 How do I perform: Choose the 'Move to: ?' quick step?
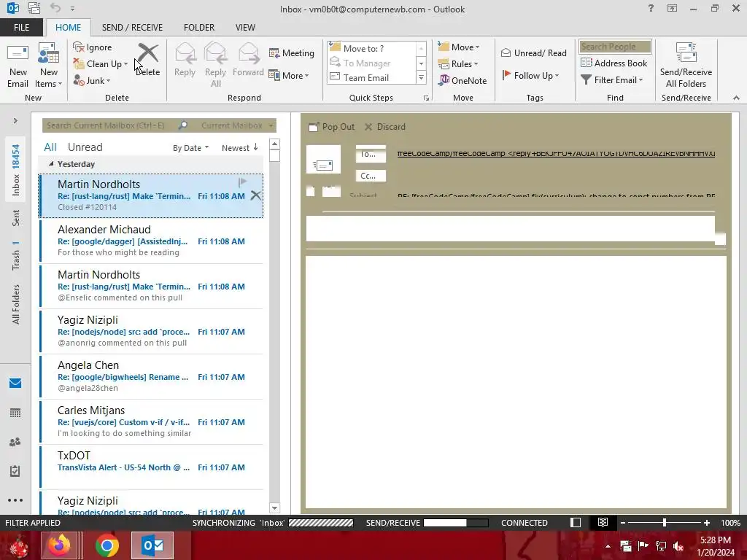tap(371, 49)
